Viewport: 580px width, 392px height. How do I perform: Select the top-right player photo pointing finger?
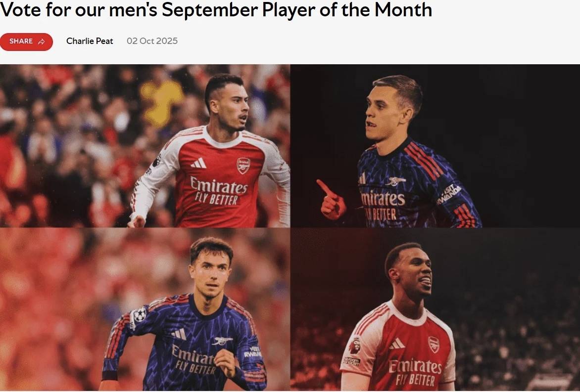tap(435, 146)
